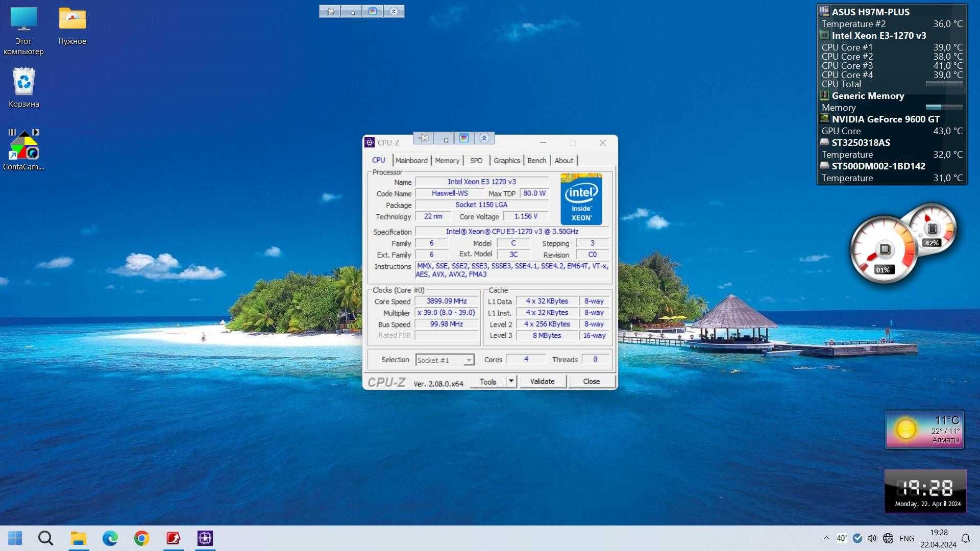Click the Close button in CPU-Z
The height and width of the screenshot is (551, 980).
click(x=592, y=382)
